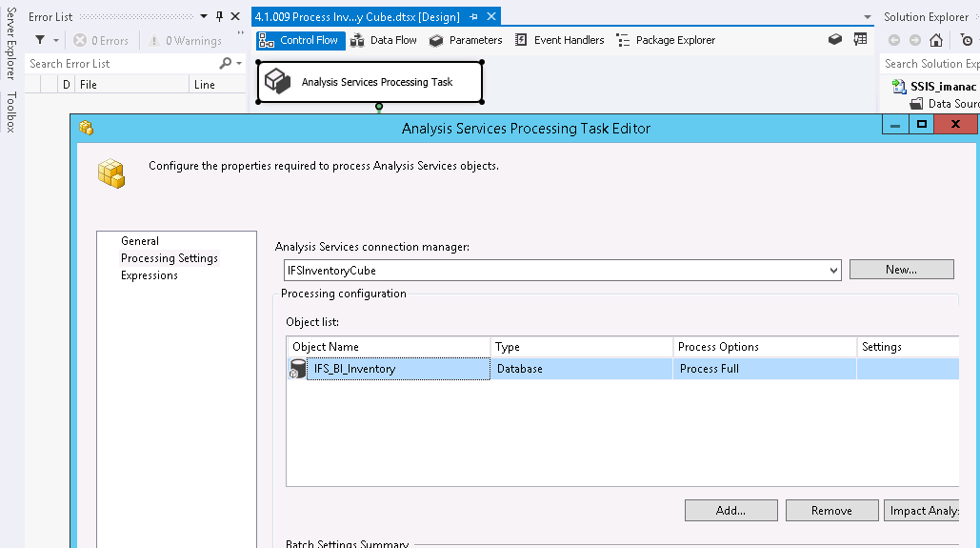This screenshot has height=548, width=980.
Task: Click the Error List filter funnel icon
Action: click(x=40, y=40)
